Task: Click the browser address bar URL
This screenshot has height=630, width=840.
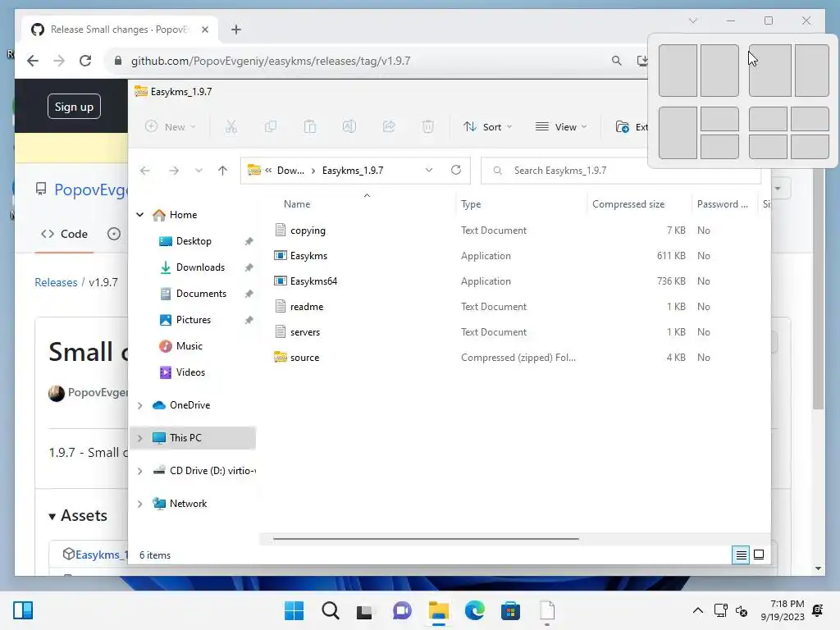Action: click(271, 61)
